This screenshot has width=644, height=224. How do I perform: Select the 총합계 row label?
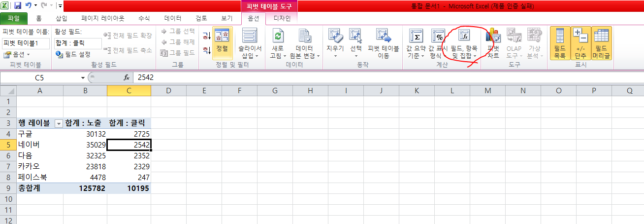click(x=40, y=188)
